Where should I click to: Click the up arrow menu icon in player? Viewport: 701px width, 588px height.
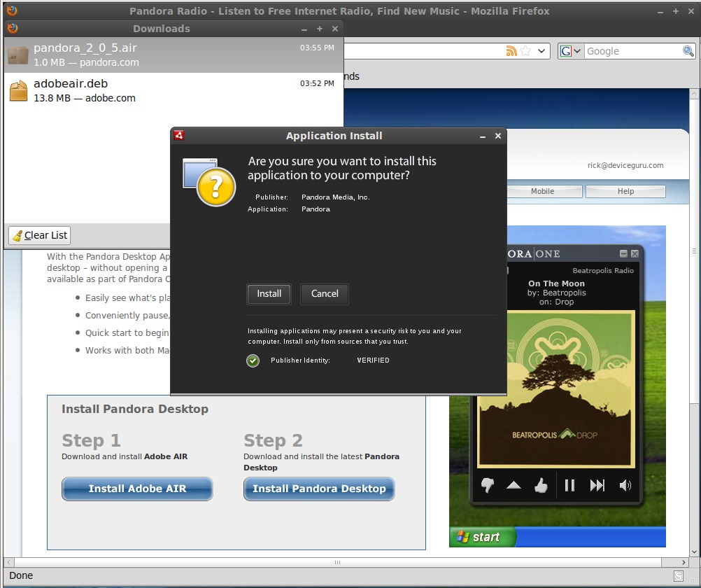(x=514, y=485)
